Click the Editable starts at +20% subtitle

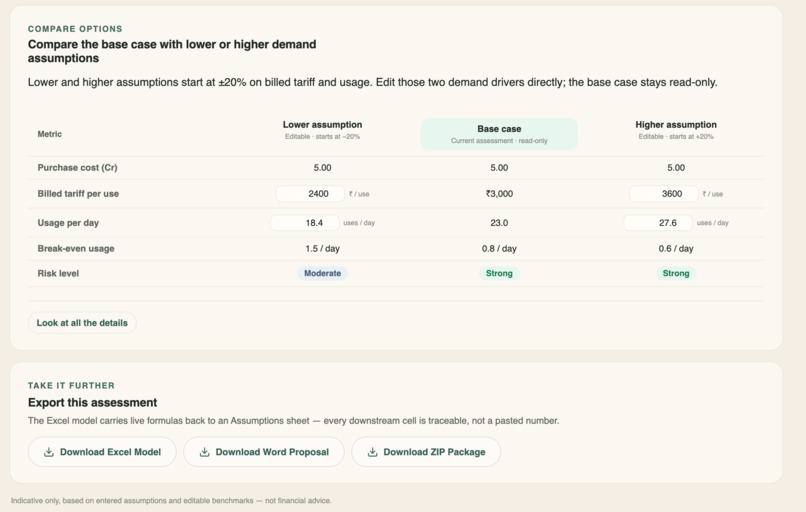click(676, 137)
